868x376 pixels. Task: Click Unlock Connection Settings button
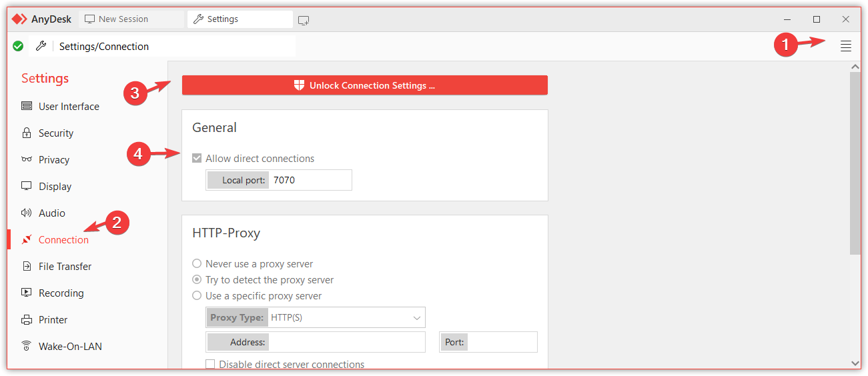(365, 85)
